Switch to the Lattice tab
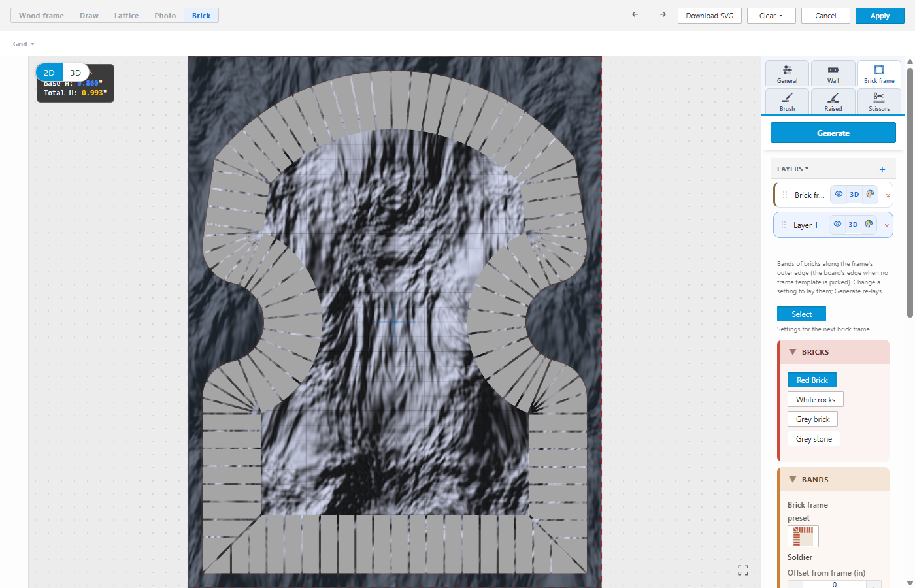 (126, 16)
